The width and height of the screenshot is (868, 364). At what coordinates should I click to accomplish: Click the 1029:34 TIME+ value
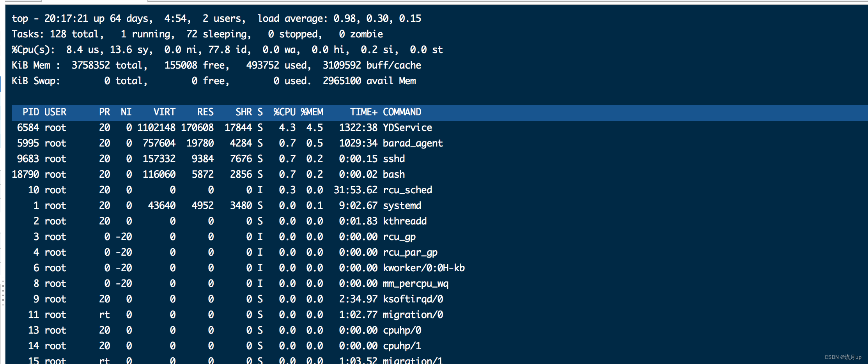(x=358, y=143)
